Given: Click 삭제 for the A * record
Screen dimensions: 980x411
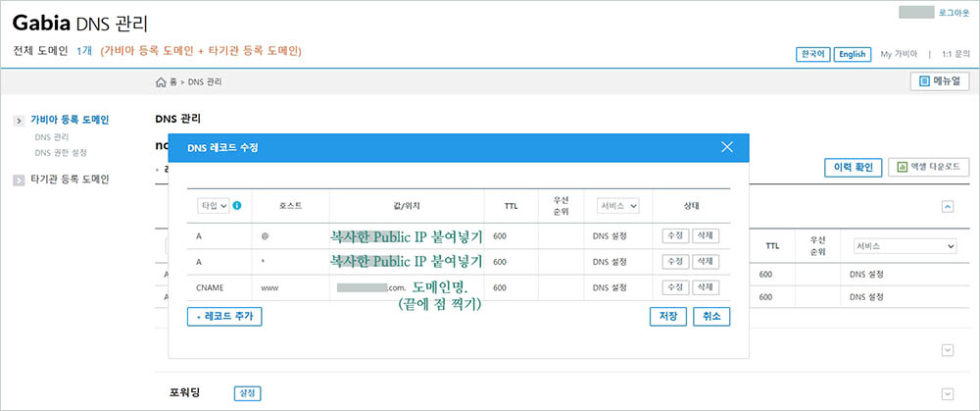Looking at the screenshot, I should [x=706, y=262].
